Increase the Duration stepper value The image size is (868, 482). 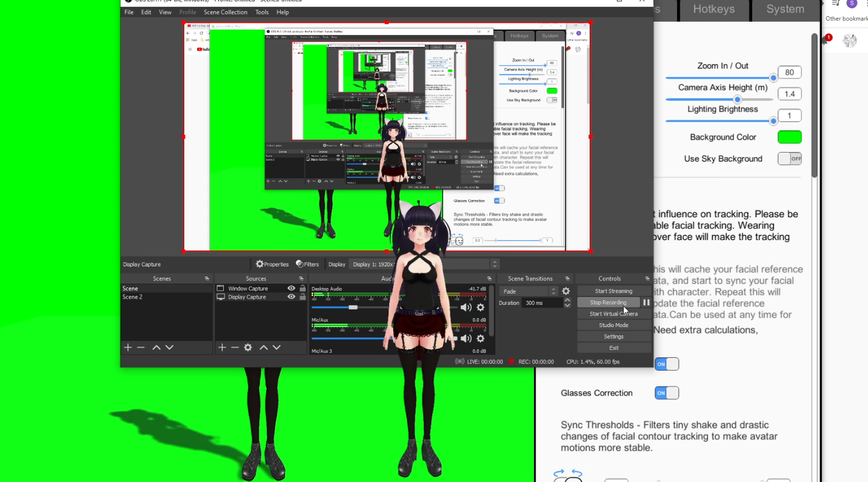tap(567, 300)
